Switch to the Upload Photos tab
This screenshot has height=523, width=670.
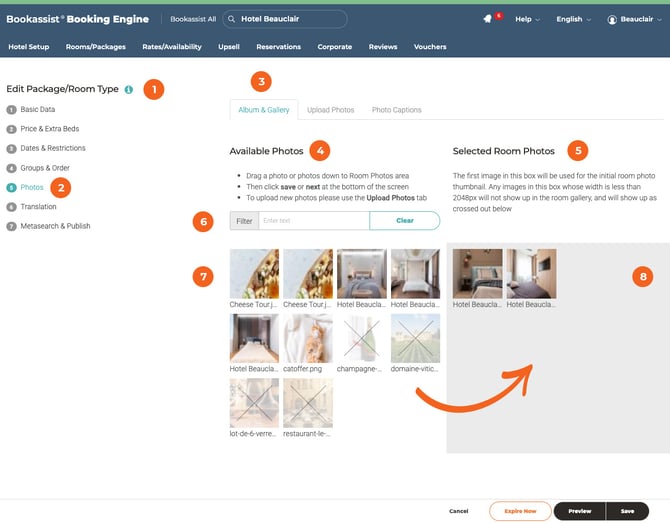(330, 110)
